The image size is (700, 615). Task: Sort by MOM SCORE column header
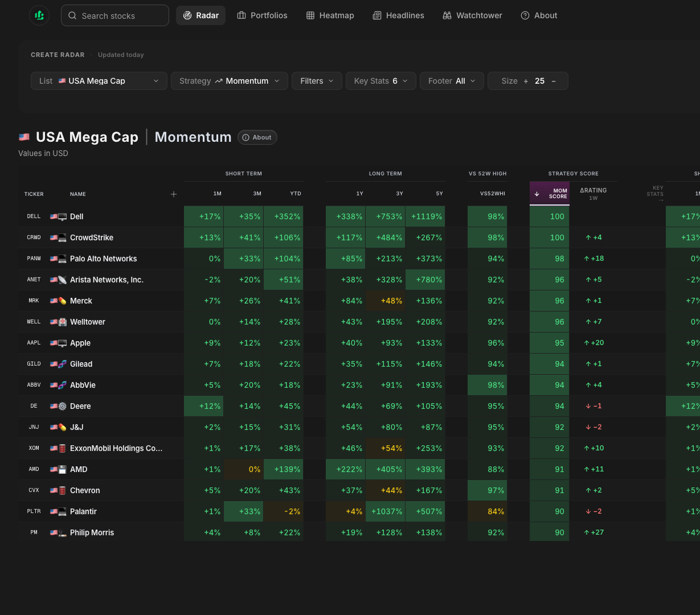coord(550,194)
